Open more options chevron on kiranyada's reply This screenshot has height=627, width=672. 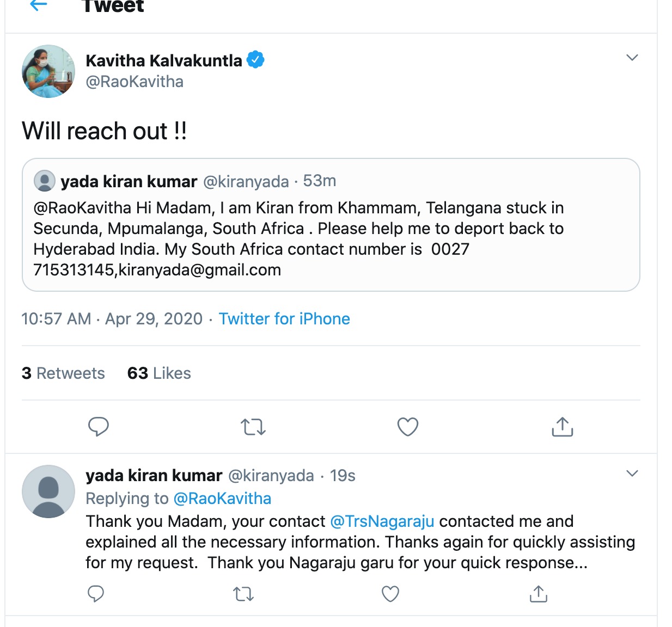[632, 473]
